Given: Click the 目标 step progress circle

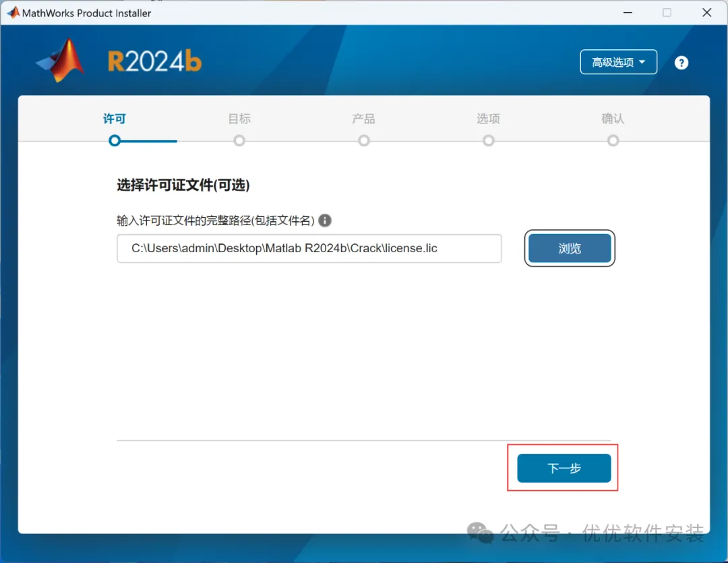Looking at the screenshot, I should [239, 140].
